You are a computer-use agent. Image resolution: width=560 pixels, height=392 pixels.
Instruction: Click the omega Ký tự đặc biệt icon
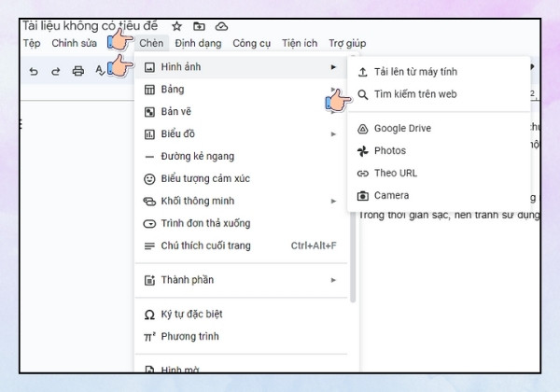(149, 315)
